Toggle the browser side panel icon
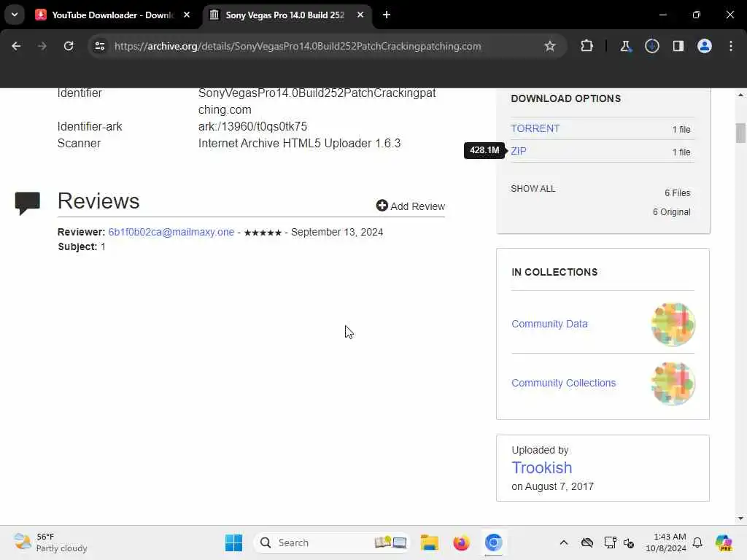 (678, 46)
